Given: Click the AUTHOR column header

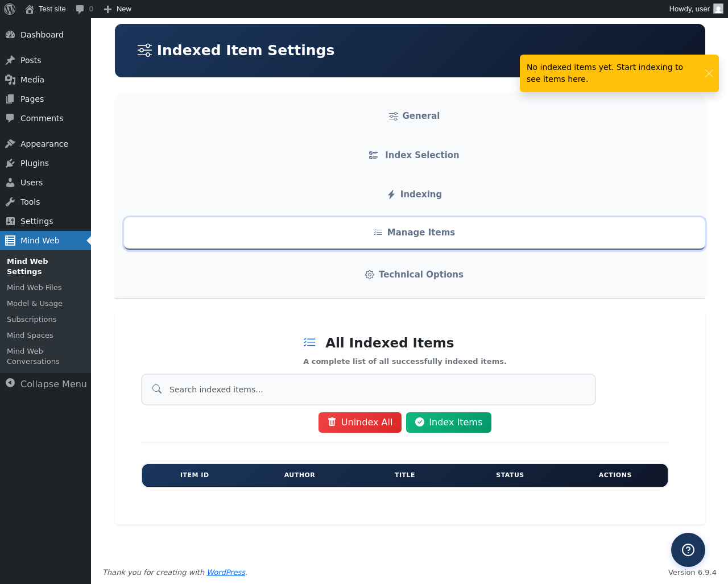Looking at the screenshot, I should pyautogui.click(x=300, y=475).
